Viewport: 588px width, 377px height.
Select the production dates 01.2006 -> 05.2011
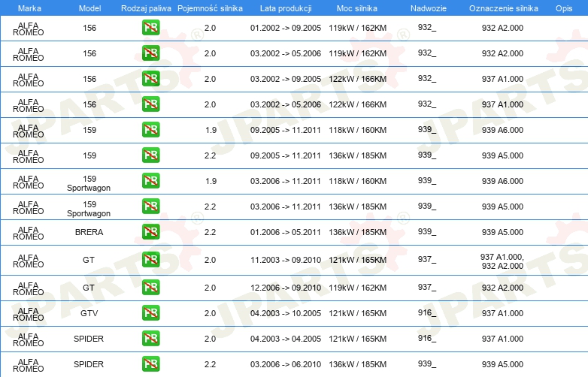point(286,232)
